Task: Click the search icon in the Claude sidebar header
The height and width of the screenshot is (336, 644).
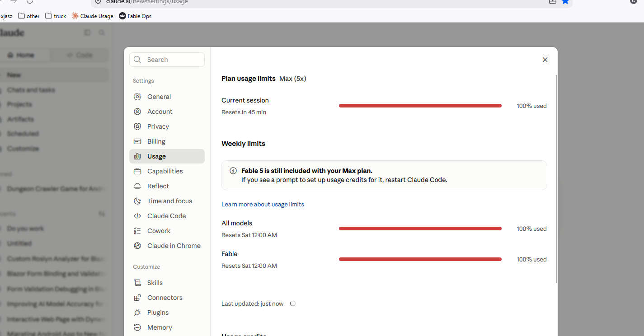Action: click(102, 33)
